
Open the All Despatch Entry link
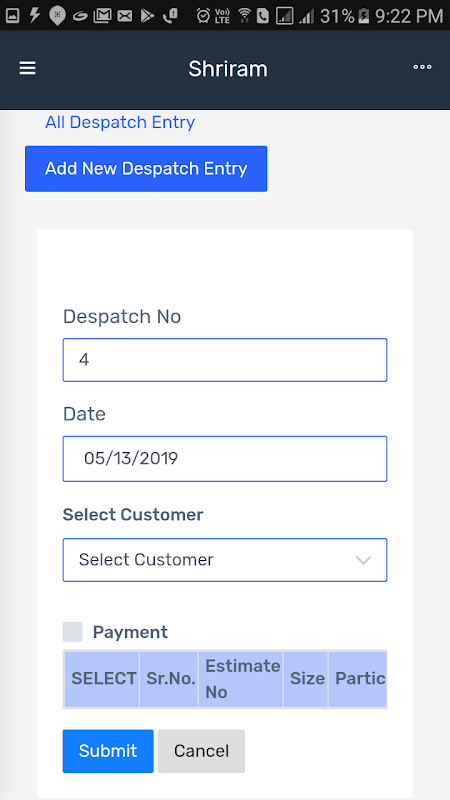pos(120,122)
